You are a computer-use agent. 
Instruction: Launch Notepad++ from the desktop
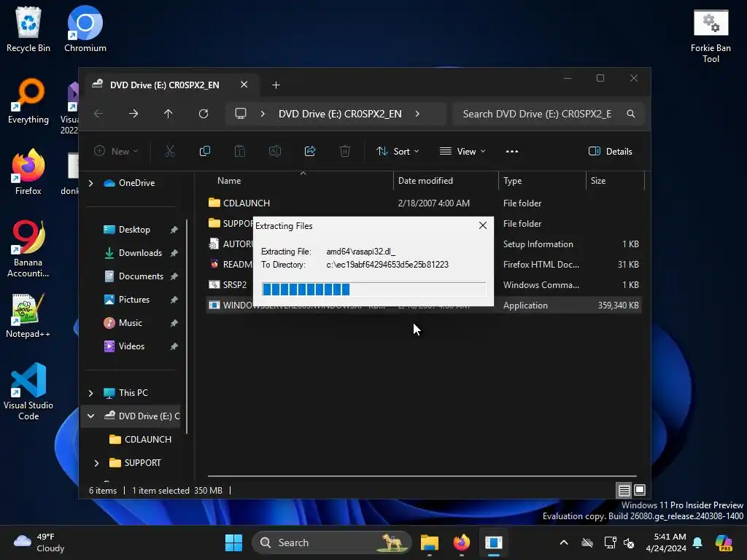click(28, 315)
